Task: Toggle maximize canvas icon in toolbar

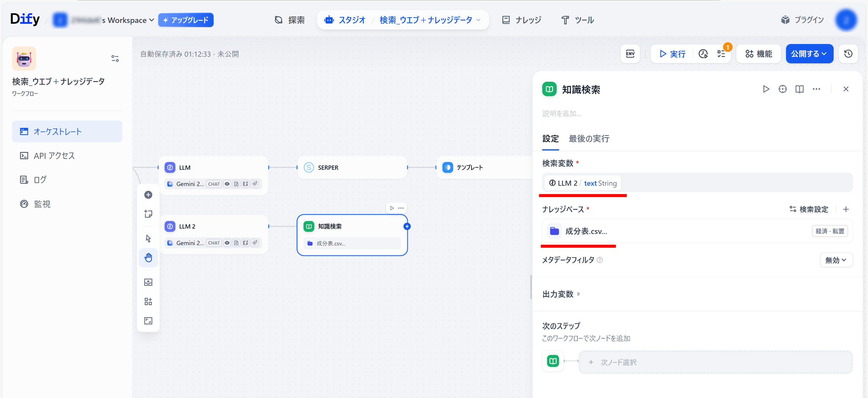Action: 148,321
